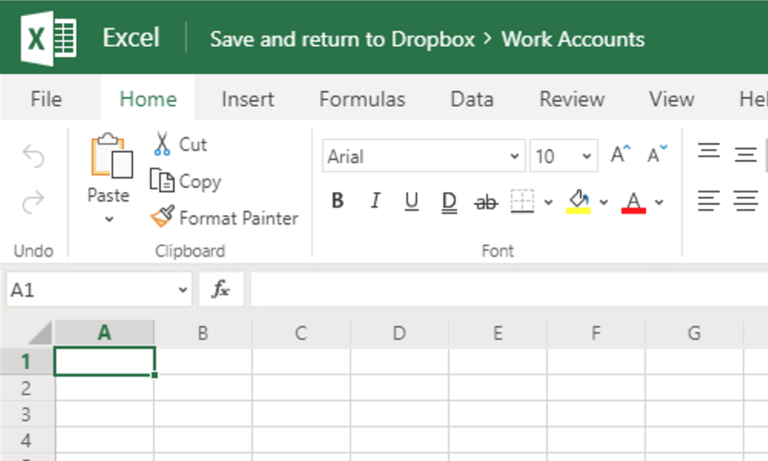Click Save and return to Dropbox
The height and width of the screenshot is (461, 768).
tap(342, 39)
